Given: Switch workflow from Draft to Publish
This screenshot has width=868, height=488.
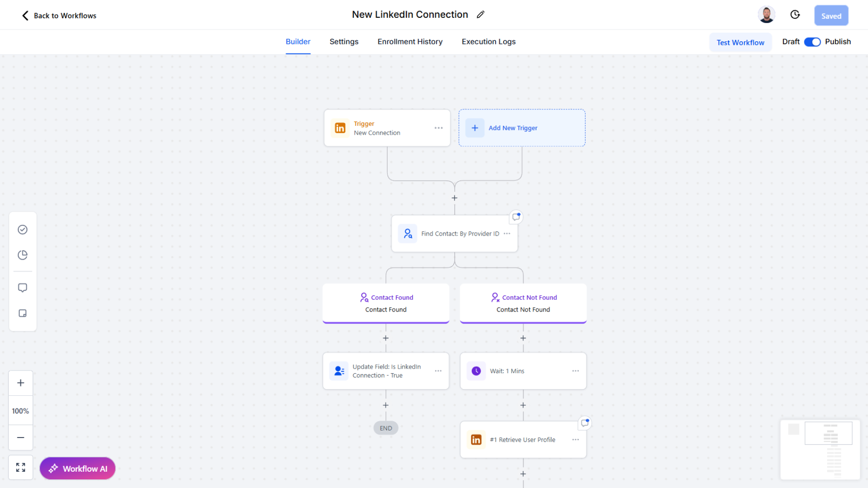Looking at the screenshot, I should click(x=812, y=42).
